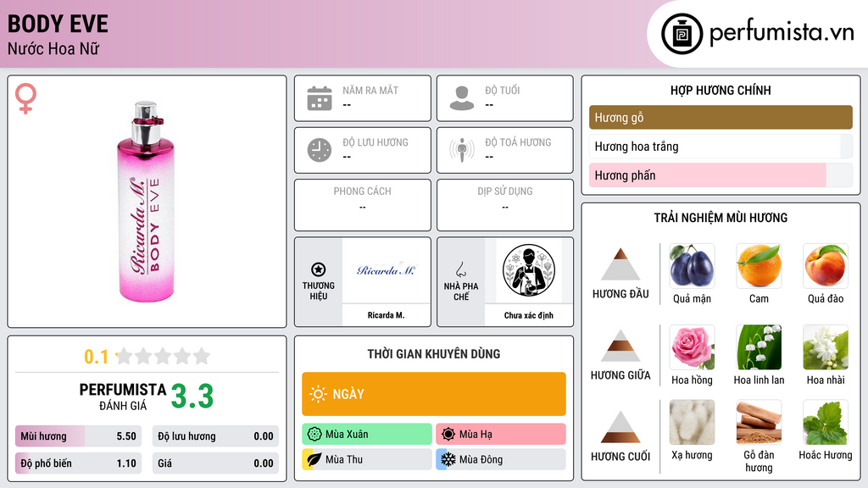
Task: Click the perfumer silhouette avatar image
Action: coord(529,270)
